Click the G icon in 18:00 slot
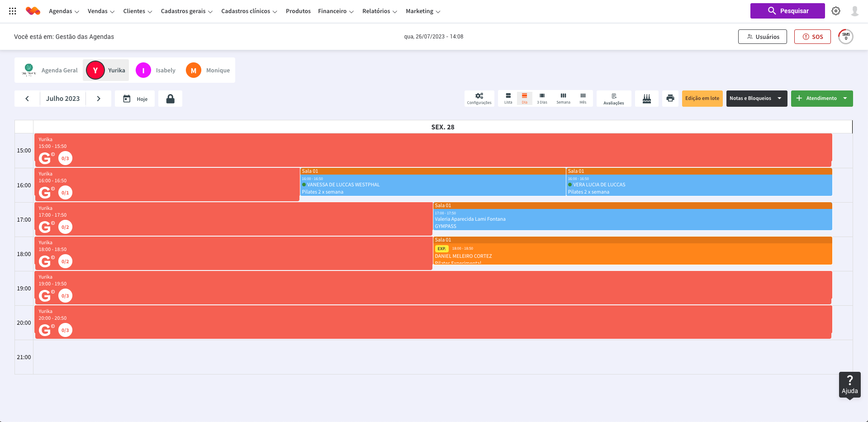Screen dimensions: 868x422 tap(46, 261)
